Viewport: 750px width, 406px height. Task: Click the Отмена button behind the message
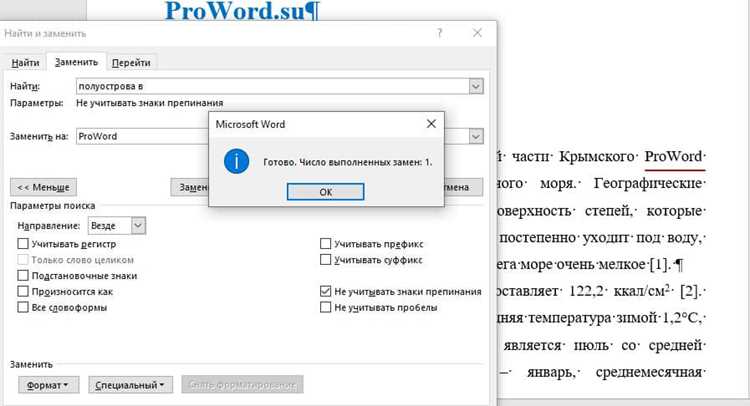(463, 187)
